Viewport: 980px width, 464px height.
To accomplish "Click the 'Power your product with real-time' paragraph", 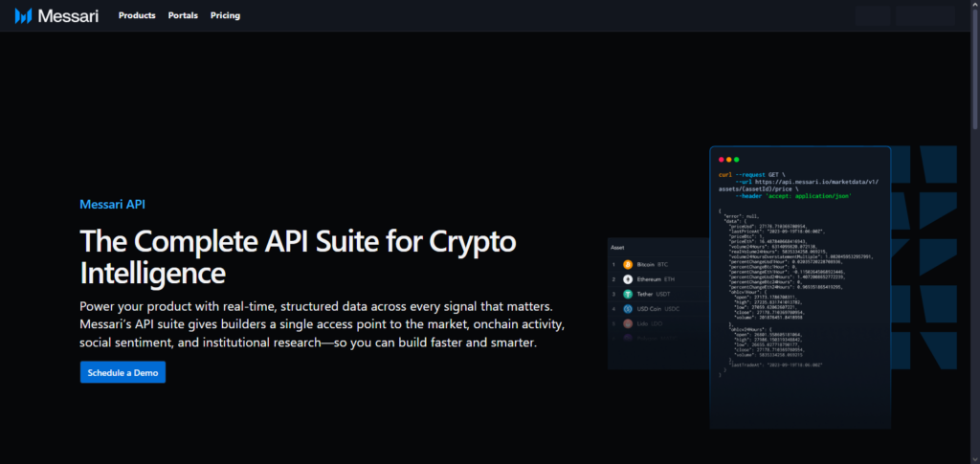I will 323,325.
